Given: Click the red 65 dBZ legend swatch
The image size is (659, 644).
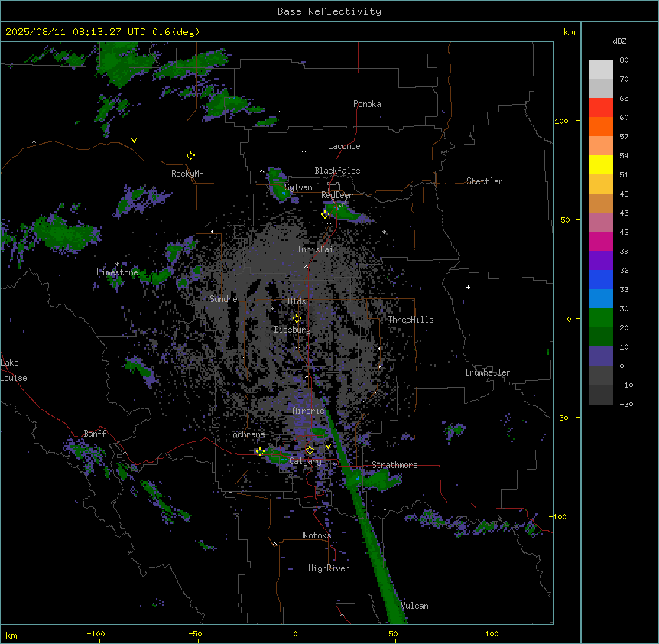Looking at the screenshot, I should (x=601, y=108).
